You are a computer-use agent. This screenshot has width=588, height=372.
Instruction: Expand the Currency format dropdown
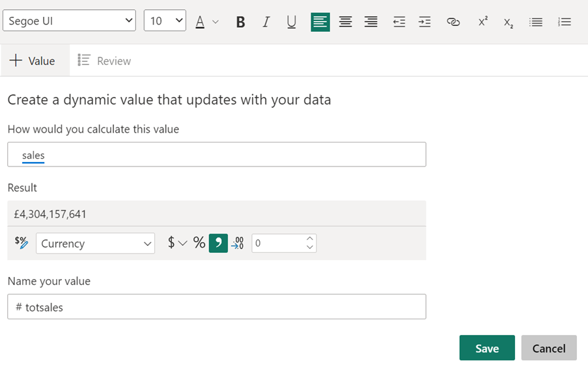(95, 243)
